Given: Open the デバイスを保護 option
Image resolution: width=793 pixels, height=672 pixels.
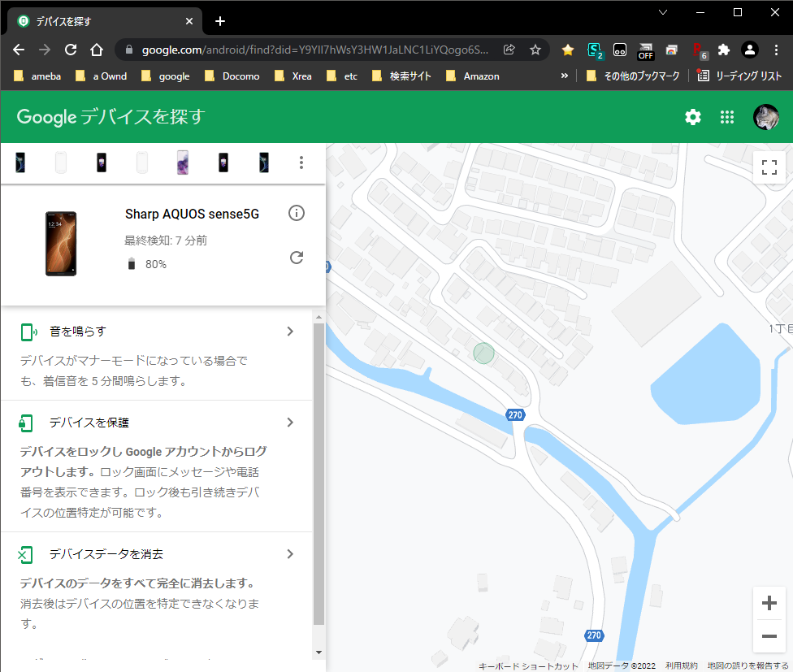Looking at the screenshot, I should click(157, 466).
